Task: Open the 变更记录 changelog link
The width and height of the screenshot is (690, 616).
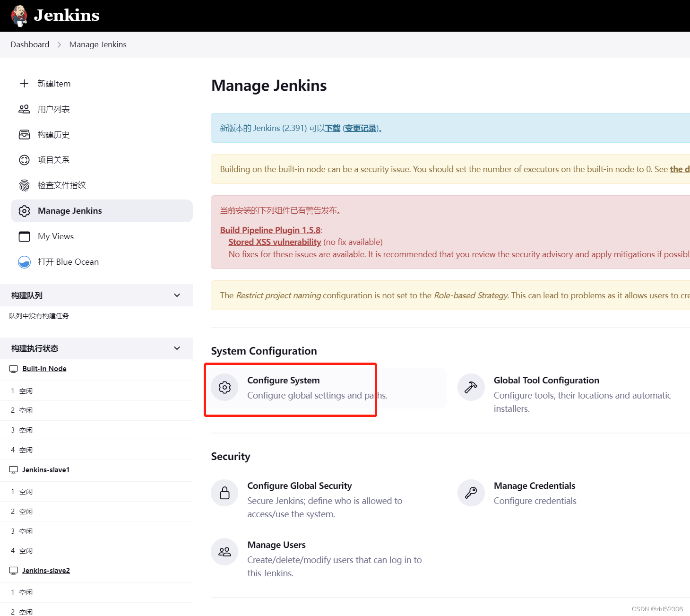Action: pos(361,128)
